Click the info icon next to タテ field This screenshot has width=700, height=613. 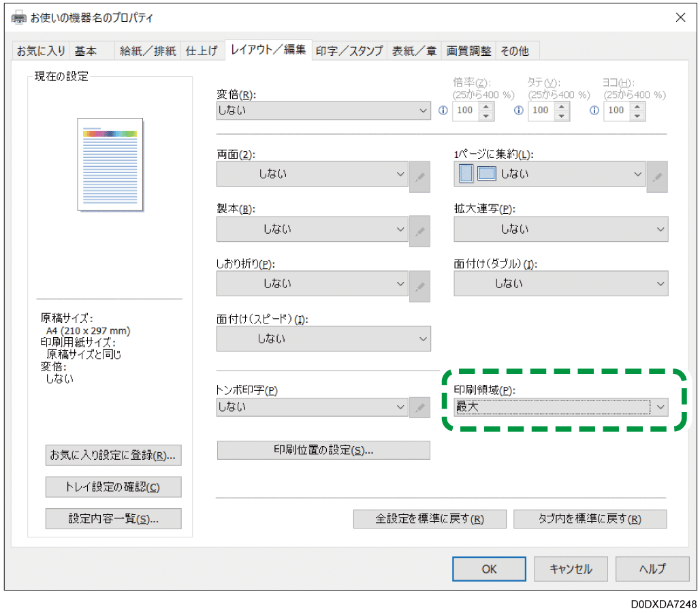(x=518, y=110)
